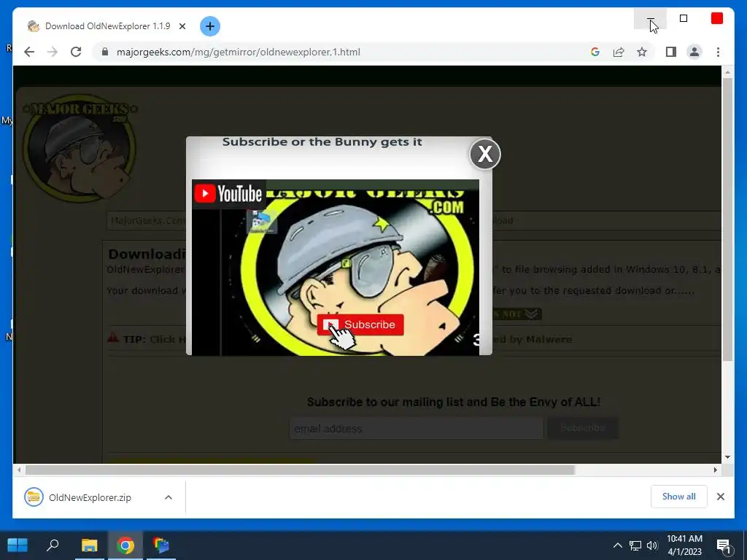The image size is (747, 560).
Task: Click horizontal scrollbar left arrow
Action: pos(18,470)
